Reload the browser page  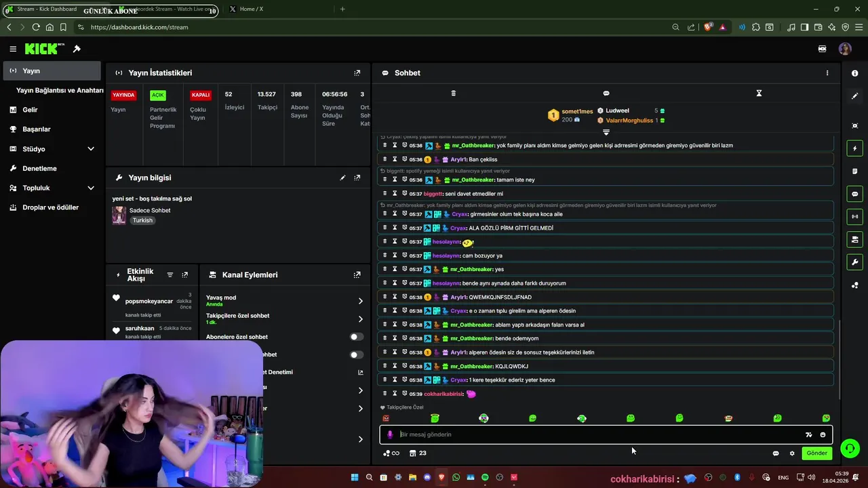pos(36,27)
